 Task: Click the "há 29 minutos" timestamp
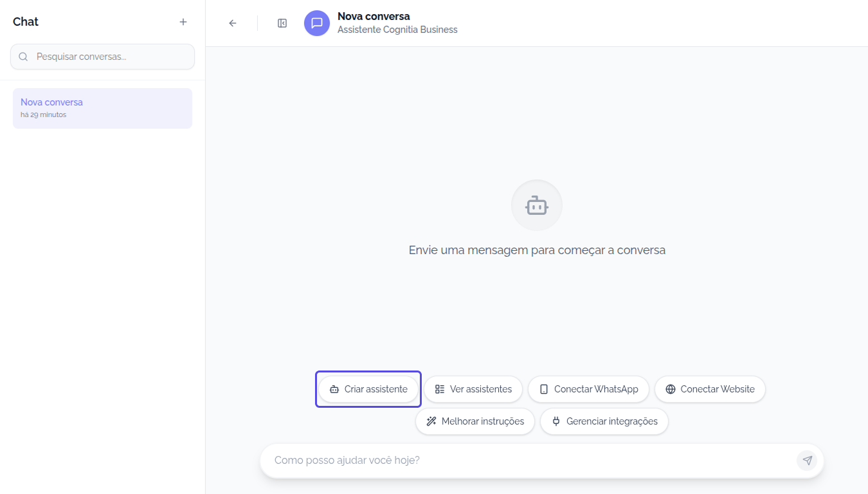tap(43, 115)
